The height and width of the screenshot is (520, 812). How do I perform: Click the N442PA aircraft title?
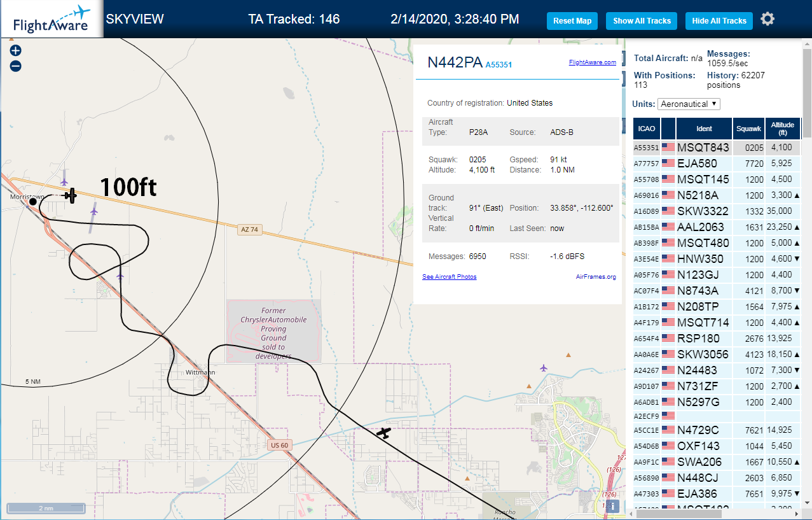455,62
